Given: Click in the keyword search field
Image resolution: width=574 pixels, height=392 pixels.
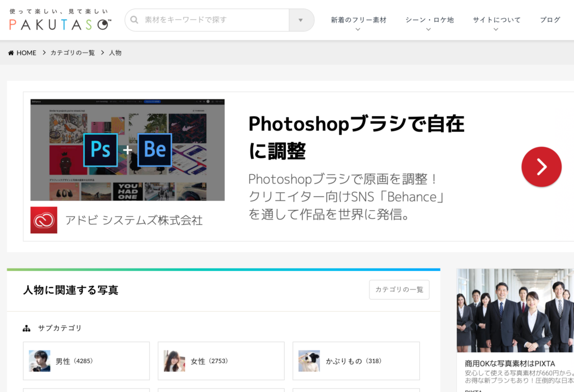Looking at the screenshot, I should 213,20.
